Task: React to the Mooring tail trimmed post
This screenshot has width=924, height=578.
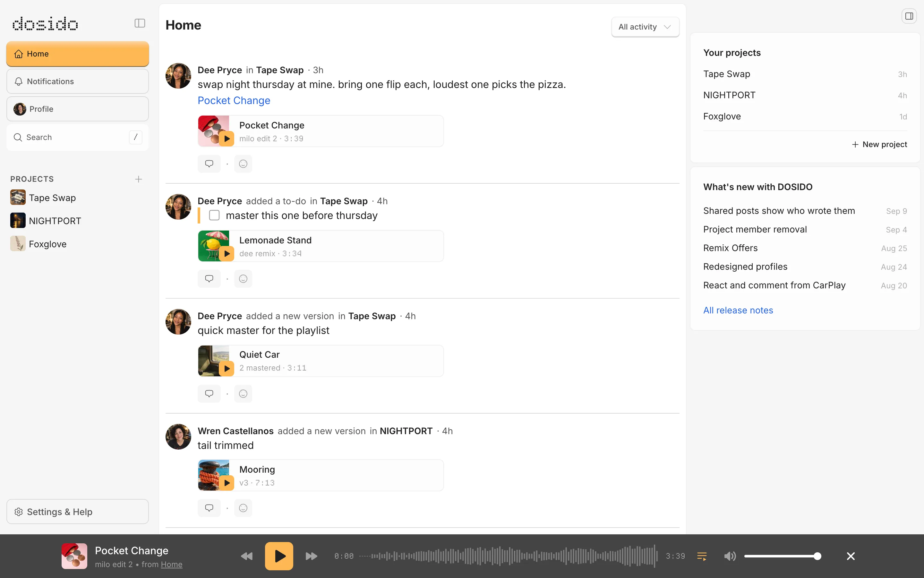Action: [243, 508]
